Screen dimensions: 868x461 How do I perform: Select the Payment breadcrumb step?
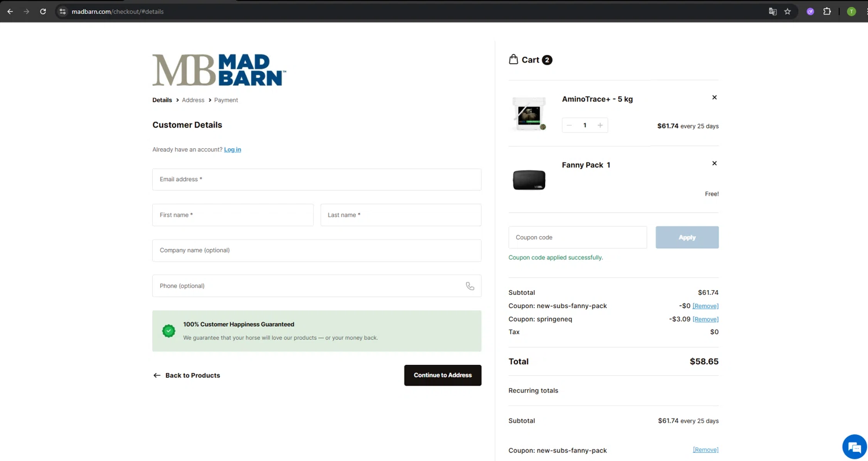tap(226, 100)
